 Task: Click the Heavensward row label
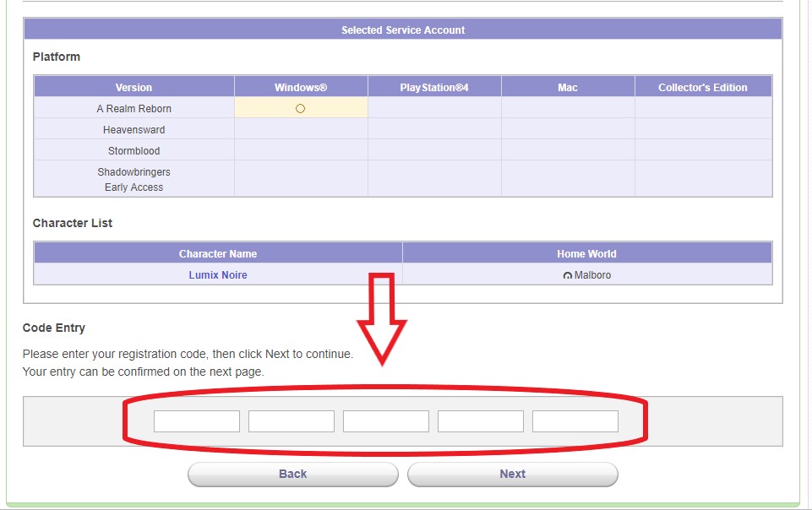134,130
